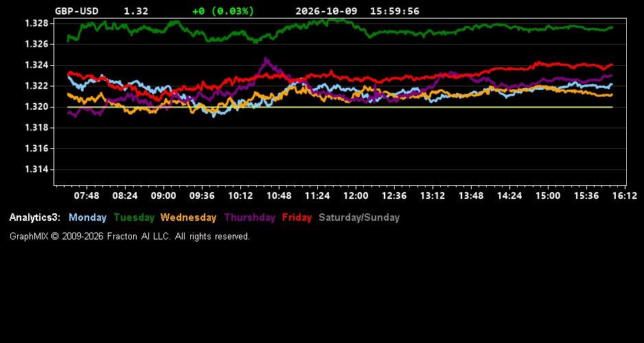
Task: Click the 12:00 time axis label
Action: pyautogui.click(x=356, y=196)
